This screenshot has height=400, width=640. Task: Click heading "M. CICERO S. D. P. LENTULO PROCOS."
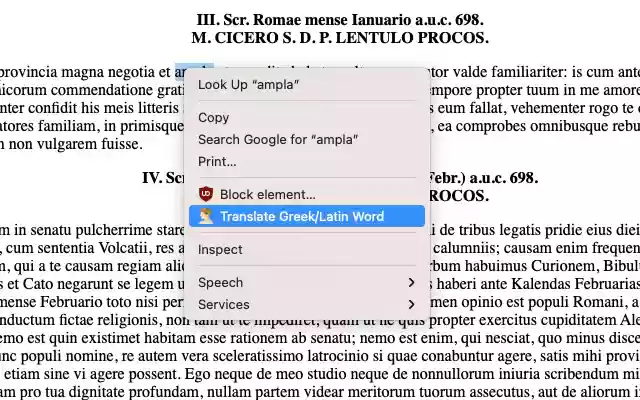pos(340,38)
